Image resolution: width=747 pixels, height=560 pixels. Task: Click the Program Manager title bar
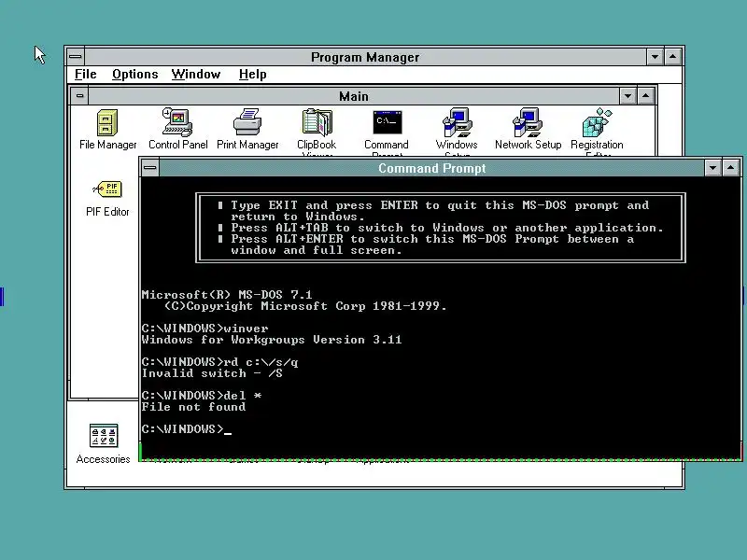pos(365,57)
